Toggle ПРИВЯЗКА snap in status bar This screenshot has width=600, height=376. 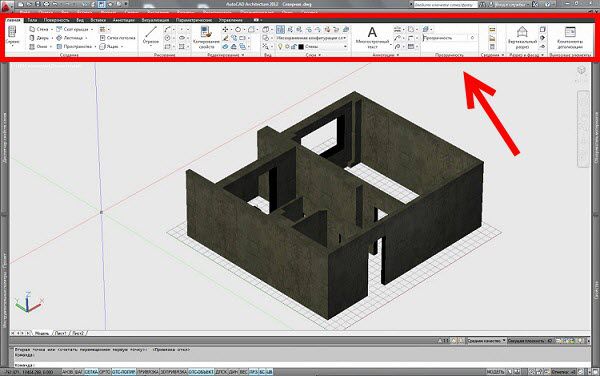[x=147, y=371]
